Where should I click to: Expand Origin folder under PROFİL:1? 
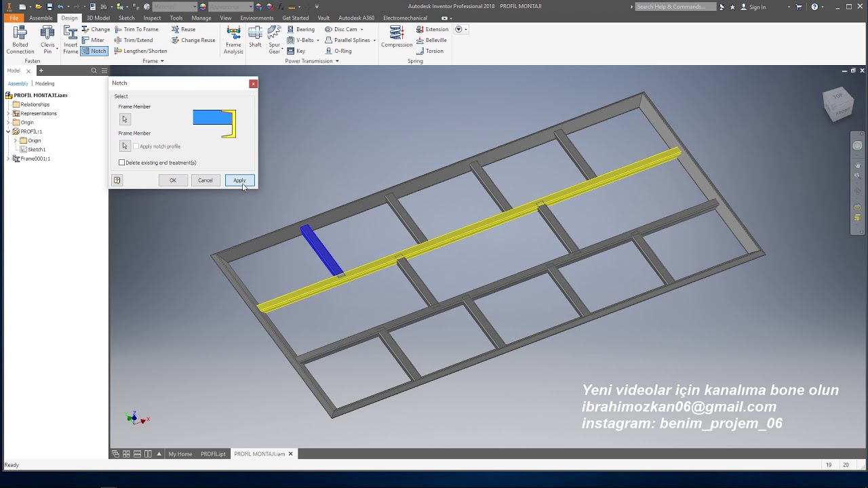(16, 140)
